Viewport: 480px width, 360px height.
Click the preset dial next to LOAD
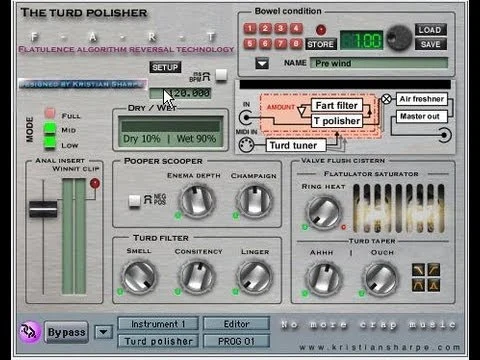[399, 38]
